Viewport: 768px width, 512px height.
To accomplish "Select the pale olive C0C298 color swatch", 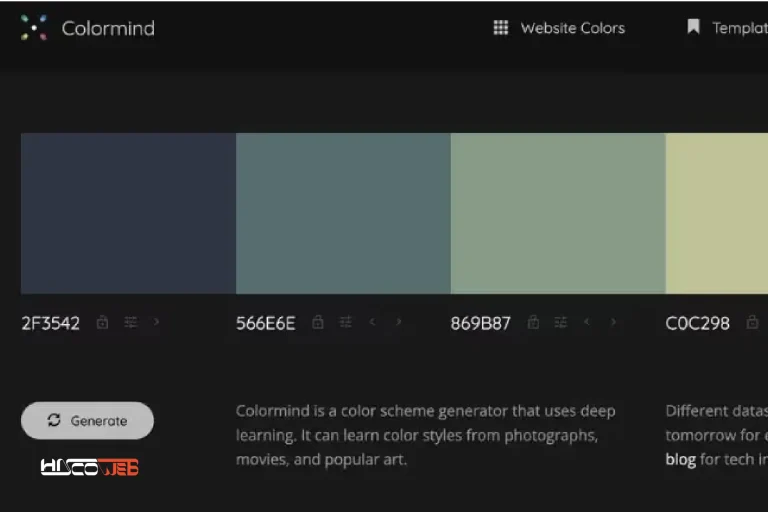I will 717,213.
